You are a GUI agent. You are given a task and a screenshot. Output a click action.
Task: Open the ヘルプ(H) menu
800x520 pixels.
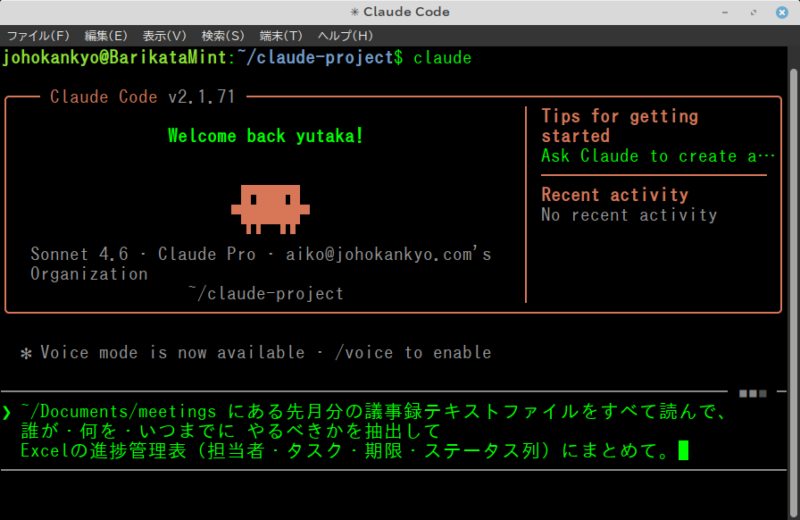(345, 35)
